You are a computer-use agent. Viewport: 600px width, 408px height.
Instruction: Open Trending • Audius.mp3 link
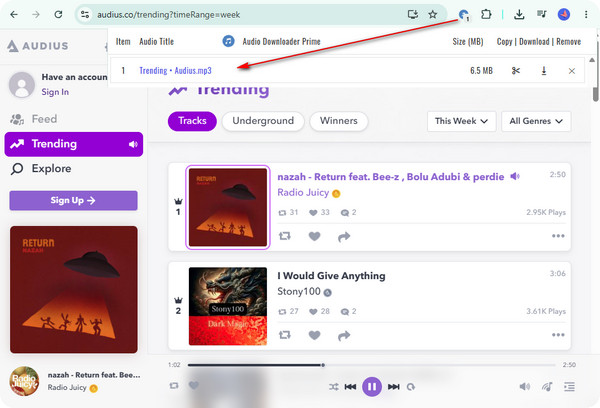[x=175, y=70]
